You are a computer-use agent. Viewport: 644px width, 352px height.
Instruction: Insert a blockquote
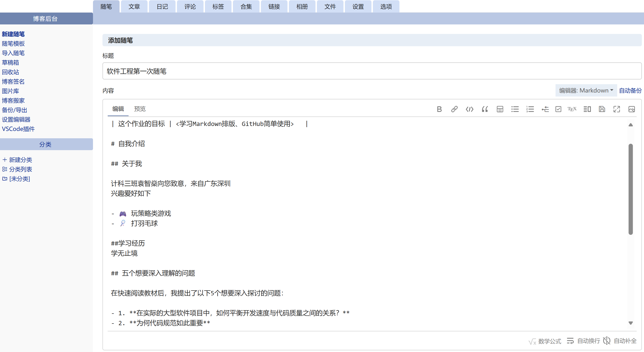[x=485, y=109]
